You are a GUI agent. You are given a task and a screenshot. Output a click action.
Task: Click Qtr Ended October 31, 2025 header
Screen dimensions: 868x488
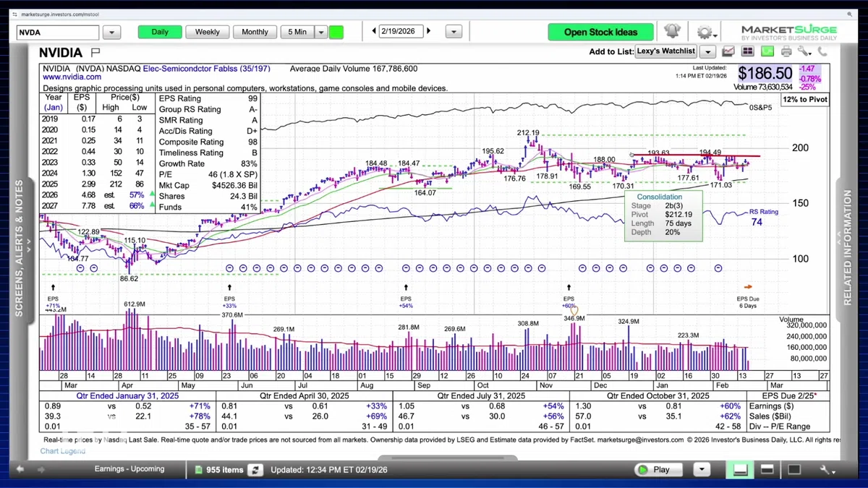(x=658, y=396)
